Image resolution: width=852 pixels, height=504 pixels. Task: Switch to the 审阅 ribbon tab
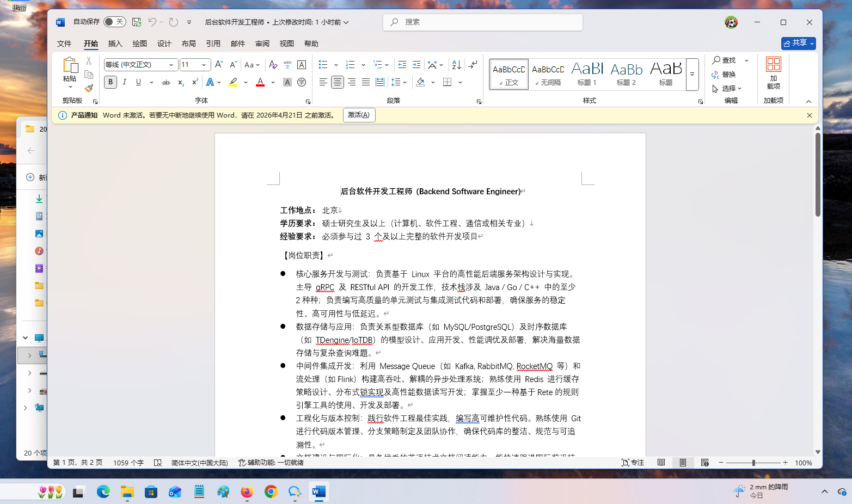pyautogui.click(x=262, y=44)
